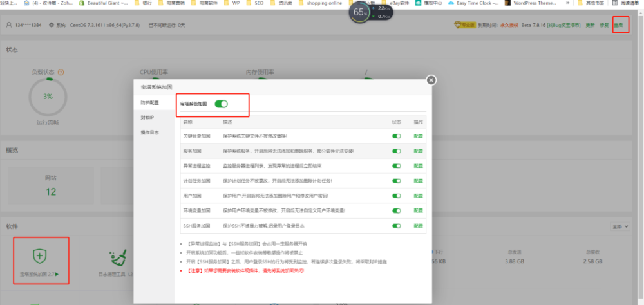644x305 pixels.
Task: Click the load status help question icon
Action: (x=61, y=73)
